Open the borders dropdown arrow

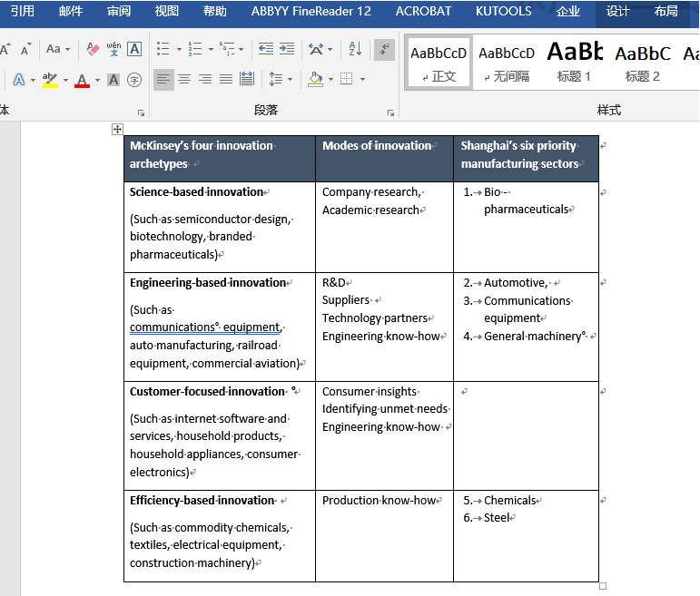pos(362,80)
